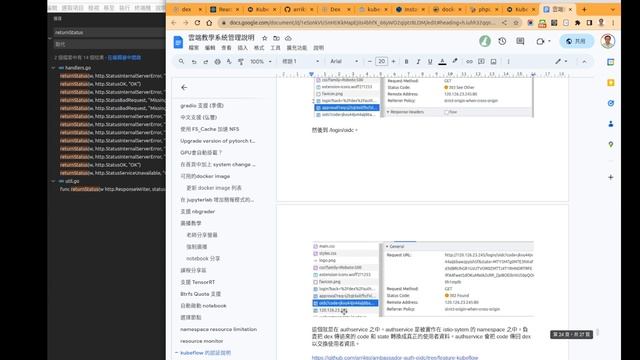
Task: Collapse kubeflow 的認証說明 outline section
Action: 176,353
